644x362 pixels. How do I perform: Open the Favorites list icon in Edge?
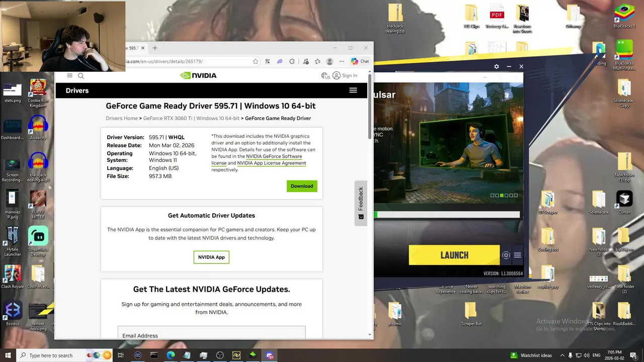click(317, 61)
